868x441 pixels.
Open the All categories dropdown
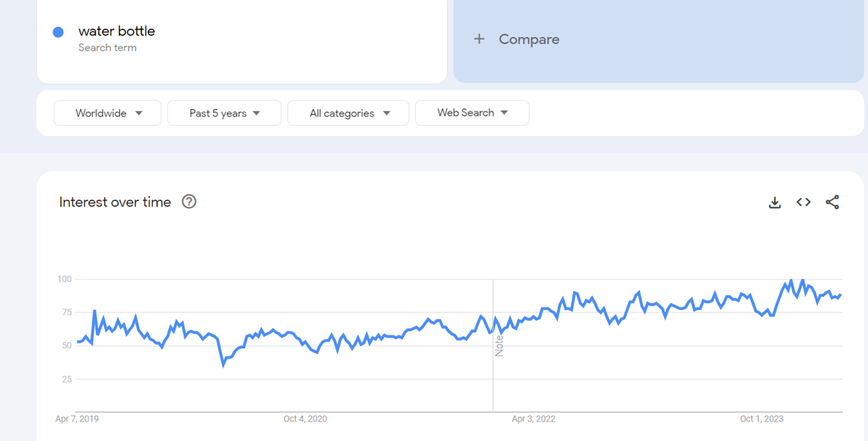pos(349,113)
